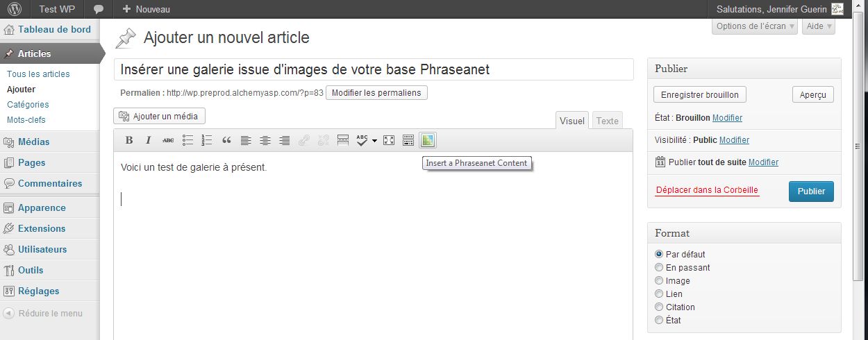
Task: Click into the article title field
Action: [x=374, y=69]
